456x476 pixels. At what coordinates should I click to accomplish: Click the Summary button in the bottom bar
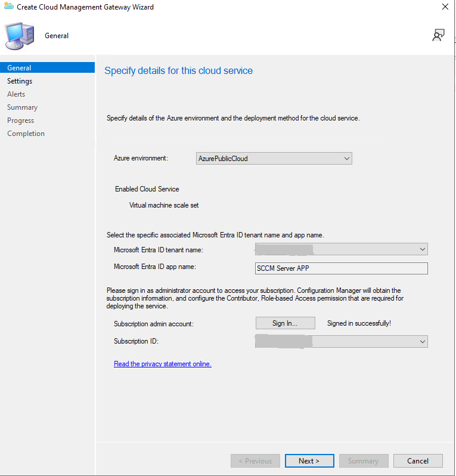pos(364,461)
